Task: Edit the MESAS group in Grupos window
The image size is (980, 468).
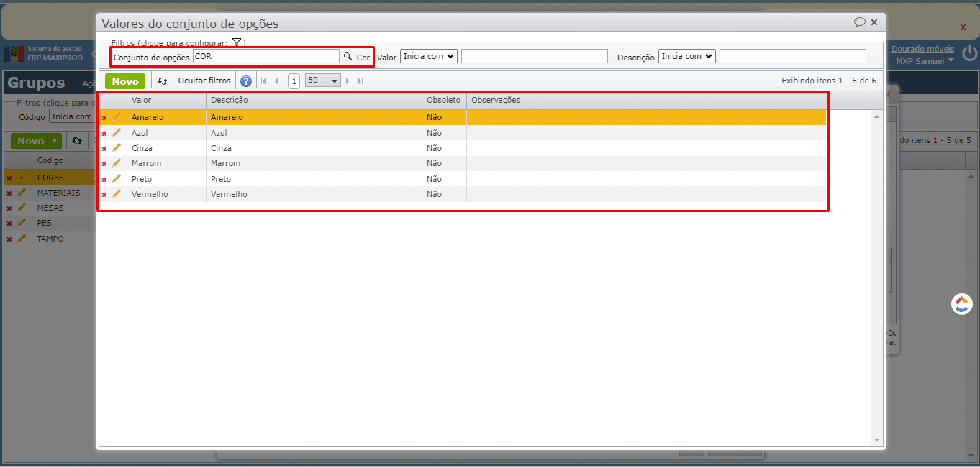Action: [21, 208]
